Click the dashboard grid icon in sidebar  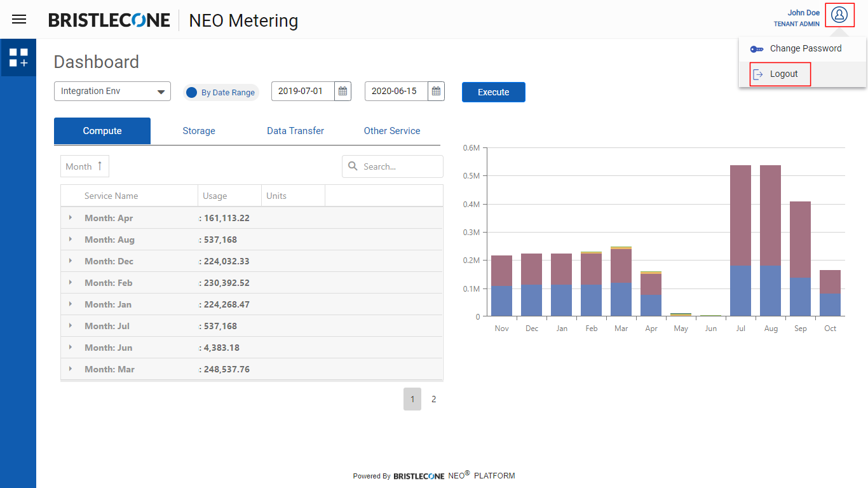click(18, 58)
